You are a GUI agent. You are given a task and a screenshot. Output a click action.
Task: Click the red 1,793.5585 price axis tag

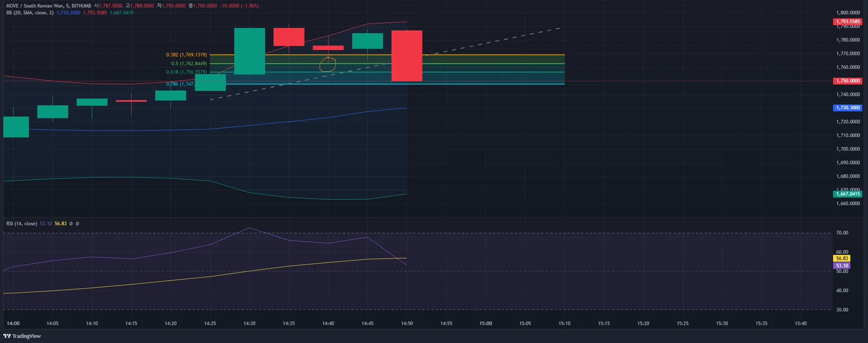(x=848, y=21)
